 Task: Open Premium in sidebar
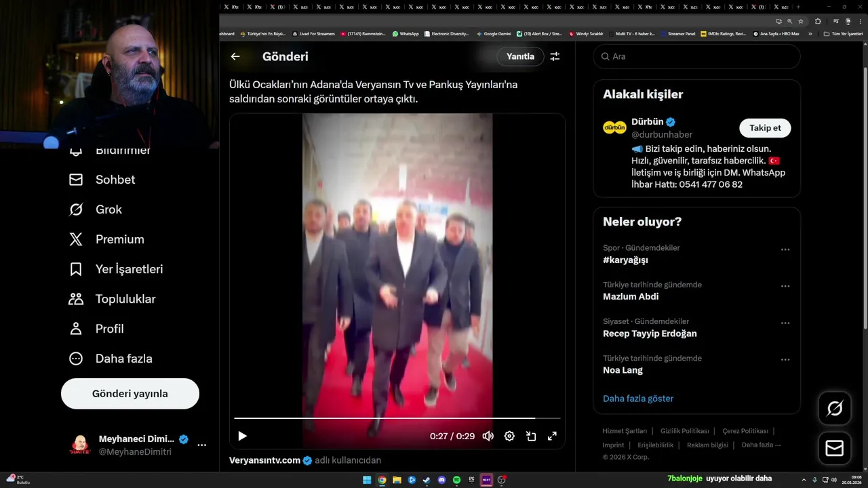106,239
